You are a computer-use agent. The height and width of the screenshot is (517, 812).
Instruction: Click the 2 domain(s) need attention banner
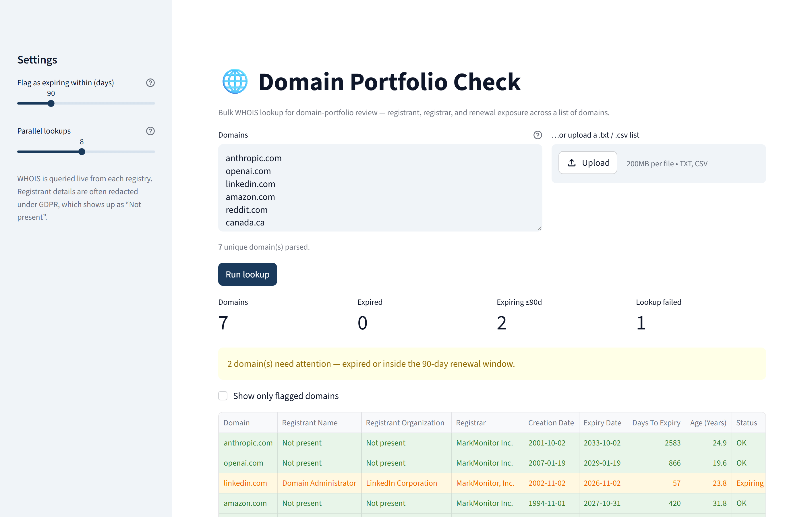pos(492,364)
